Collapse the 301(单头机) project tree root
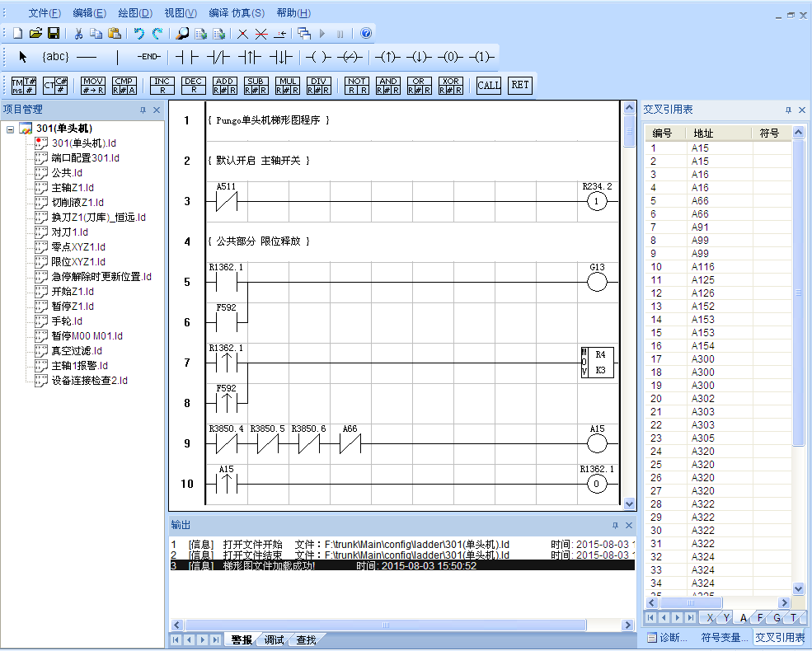The height and width of the screenshot is (651, 812). point(10,129)
